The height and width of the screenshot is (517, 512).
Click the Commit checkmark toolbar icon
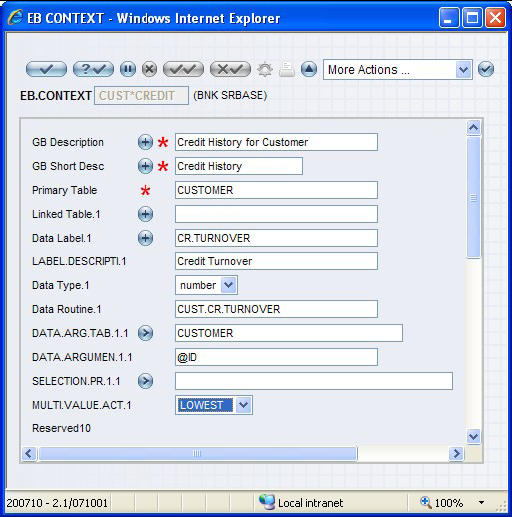coord(46,69)
